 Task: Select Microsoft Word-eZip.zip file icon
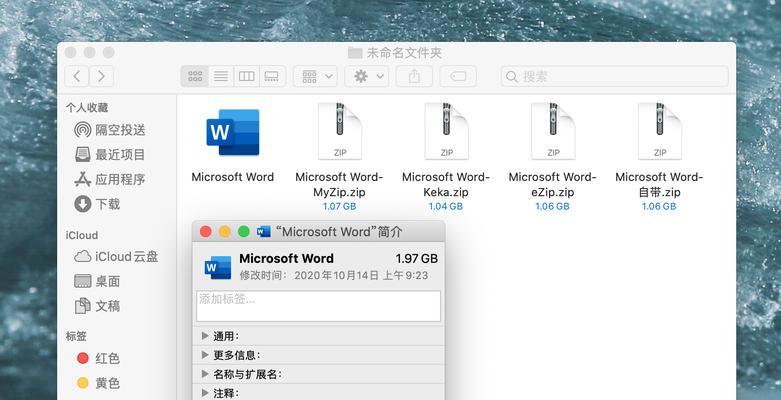[553, 131]
